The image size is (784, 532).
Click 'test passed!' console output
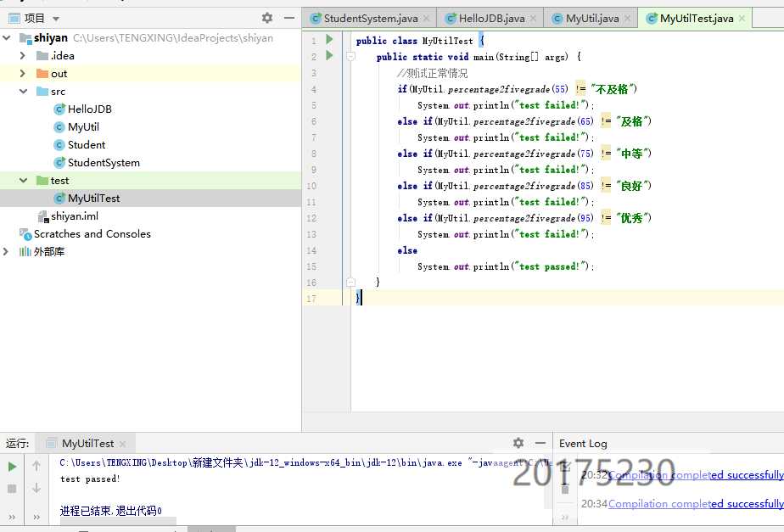90,479
